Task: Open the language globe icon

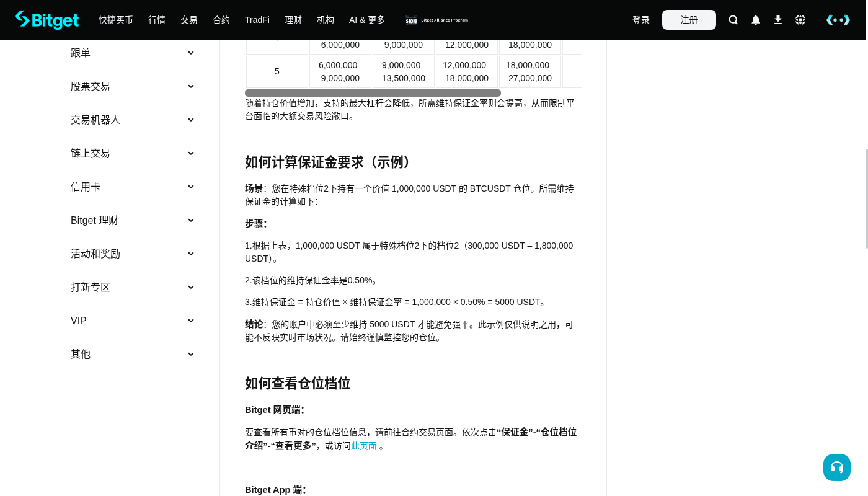Action: click(x=800, y=20)
